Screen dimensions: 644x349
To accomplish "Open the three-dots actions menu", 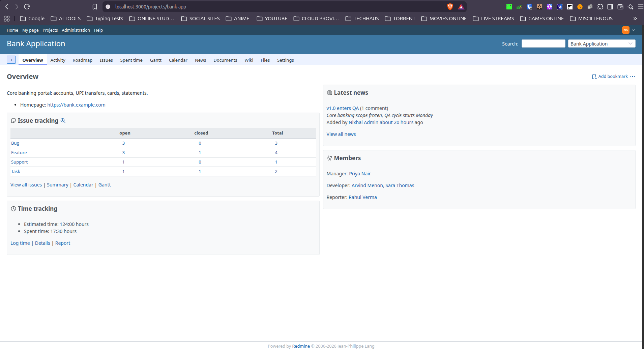I will (x=633, y=77).
